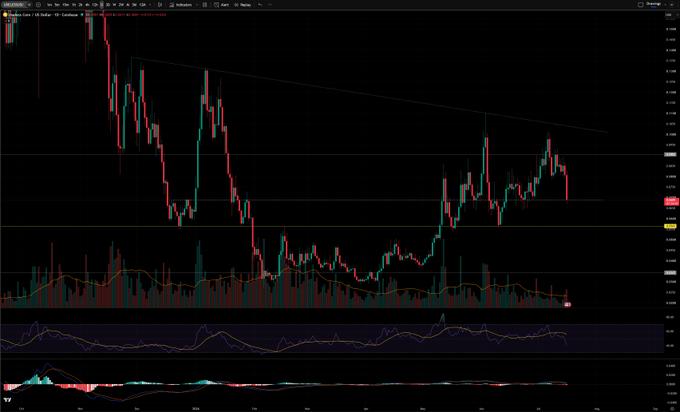Open the chart settings icon below the price axis
Screen dimensions: 680x412
[x=673, y=409]
